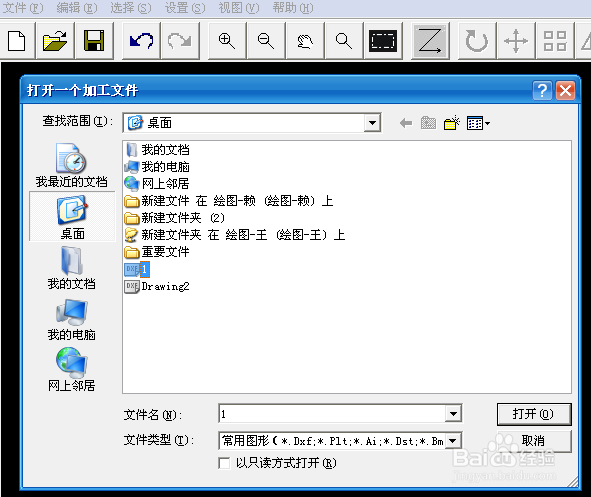The image size is (591, 497).
Task: Select the Pan hand tool
Action: [x=305, y=41]
